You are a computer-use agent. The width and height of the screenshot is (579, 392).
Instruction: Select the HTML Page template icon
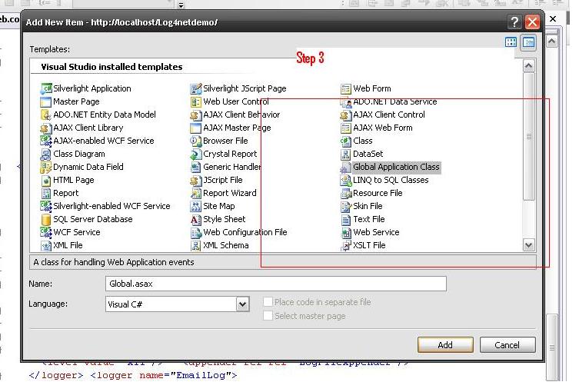pyautogui.click(x=46, y=180)
